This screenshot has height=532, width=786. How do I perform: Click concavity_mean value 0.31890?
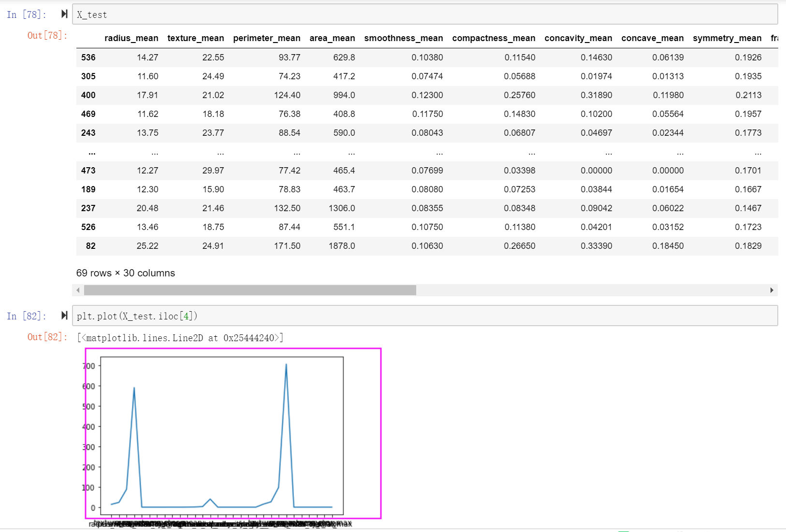point(597,95)
